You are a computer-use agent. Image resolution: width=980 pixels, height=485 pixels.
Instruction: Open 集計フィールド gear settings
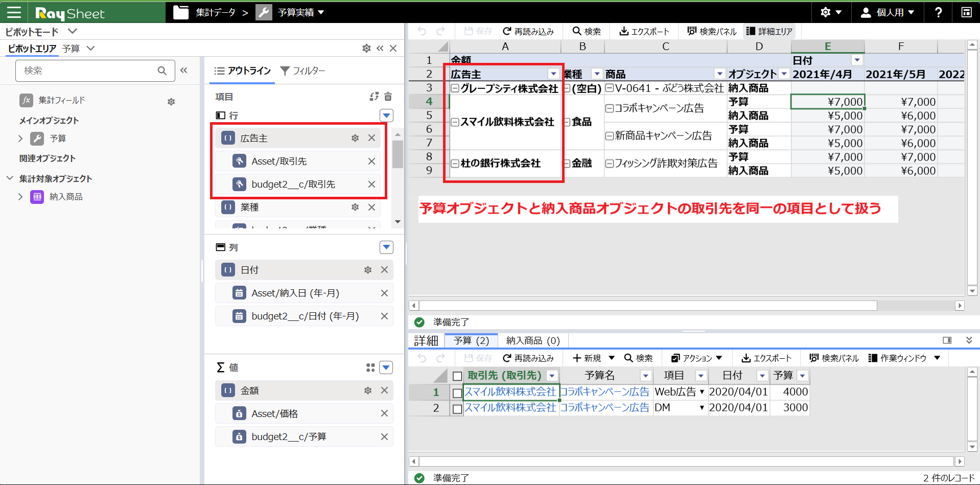click(x=171, y=102)
